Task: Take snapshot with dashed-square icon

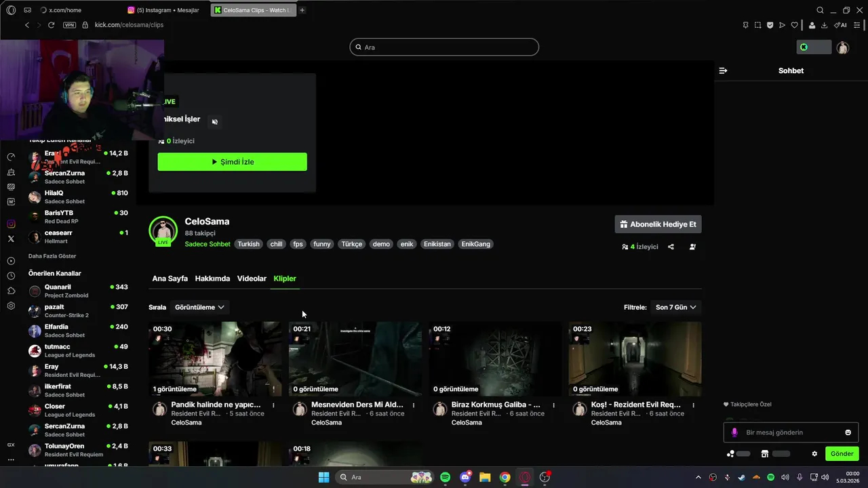Action: (757, 25)
